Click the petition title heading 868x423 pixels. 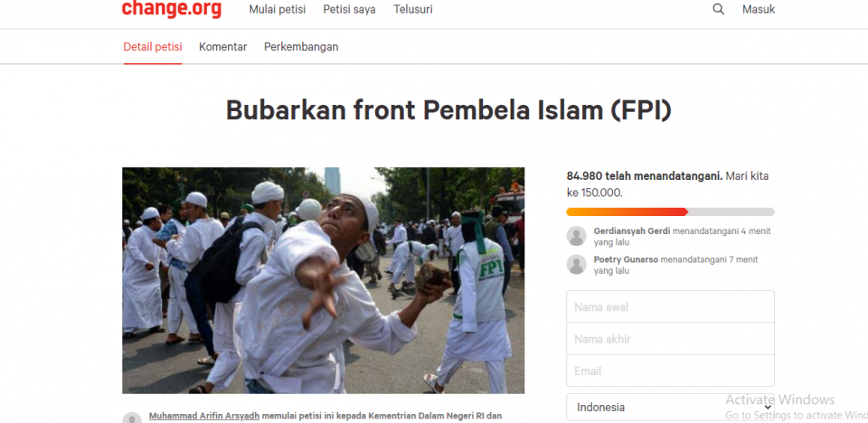(448, 110)
